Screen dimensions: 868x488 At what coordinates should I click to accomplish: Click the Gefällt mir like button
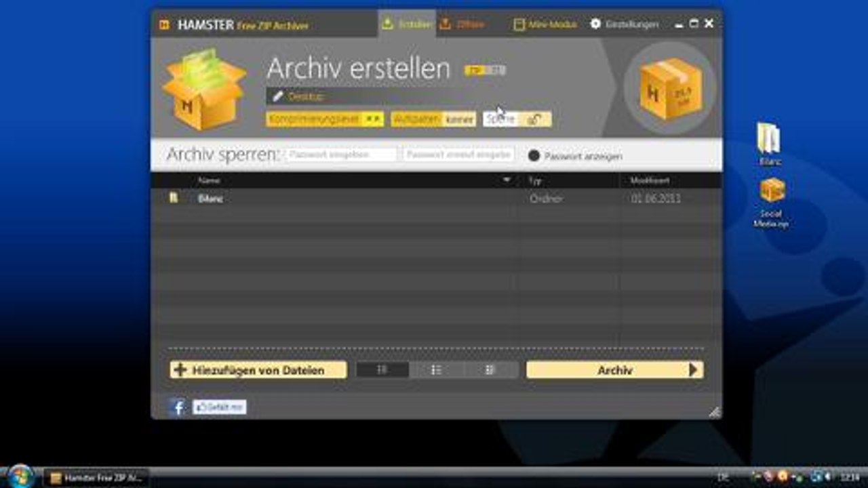pos(220,407)
